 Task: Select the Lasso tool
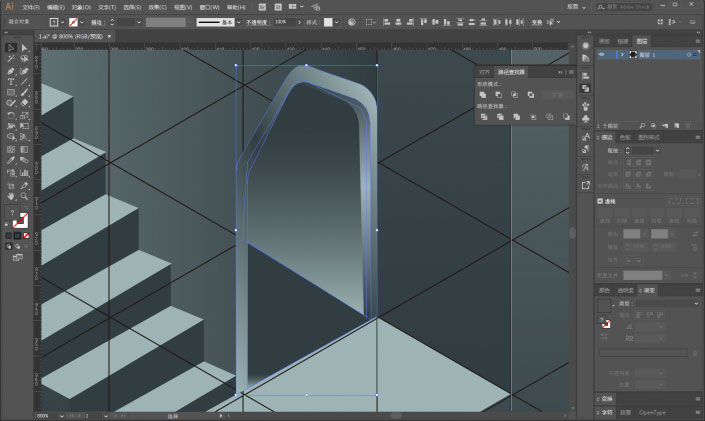point(24,59)
